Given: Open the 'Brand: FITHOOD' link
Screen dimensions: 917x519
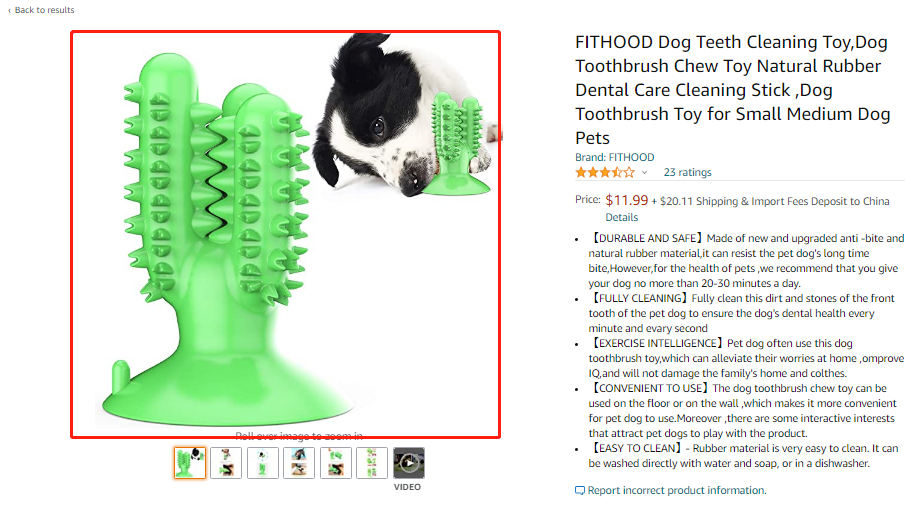Looking at the screenshot, I should point(614,157).
